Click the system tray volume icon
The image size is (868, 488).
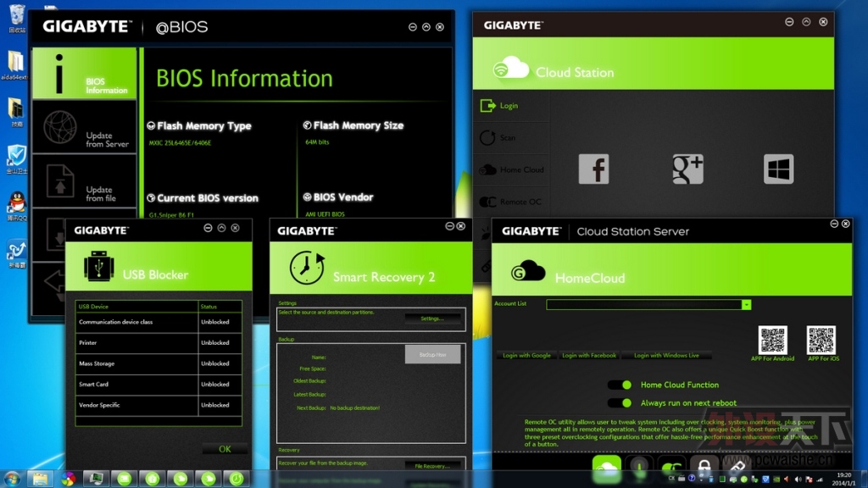(798, 480)
